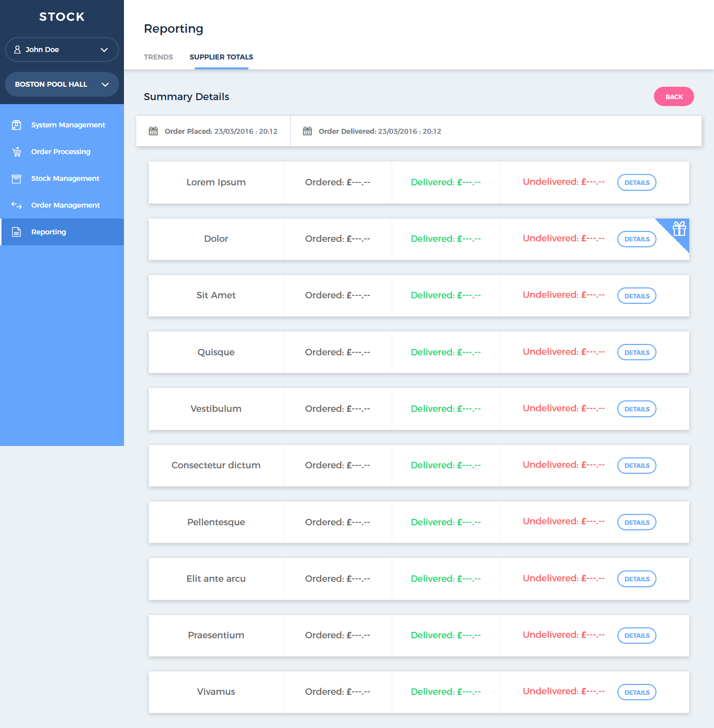Click the Reporting document icon
Image resolution: width=714 pixels, height=728 pixels.
coord(16,232)
